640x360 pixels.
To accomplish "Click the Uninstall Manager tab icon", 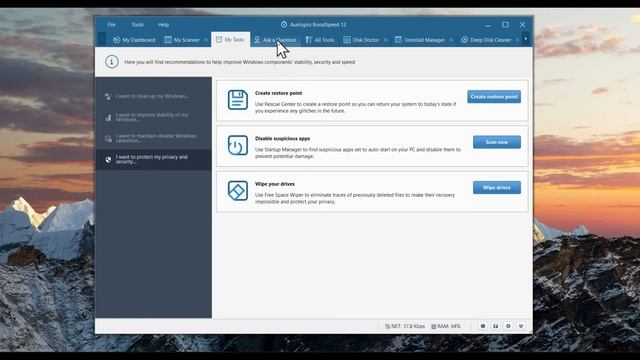I will click(x=398, y=40).
